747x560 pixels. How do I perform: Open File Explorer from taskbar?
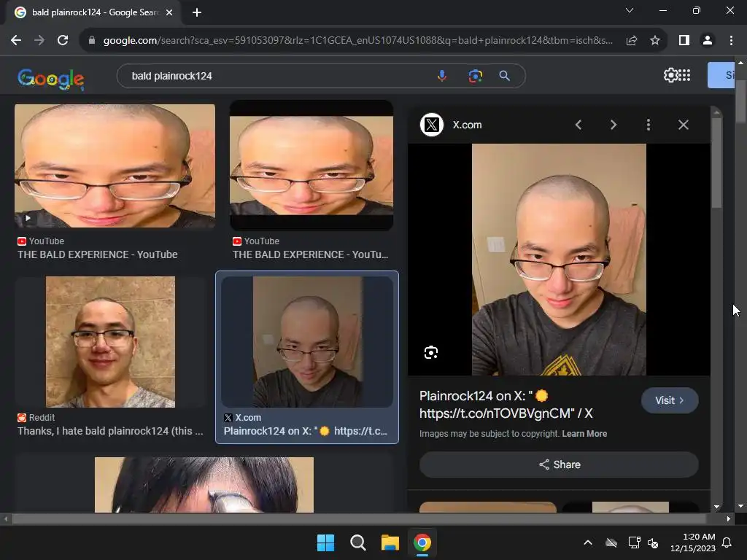pos(390,542)
